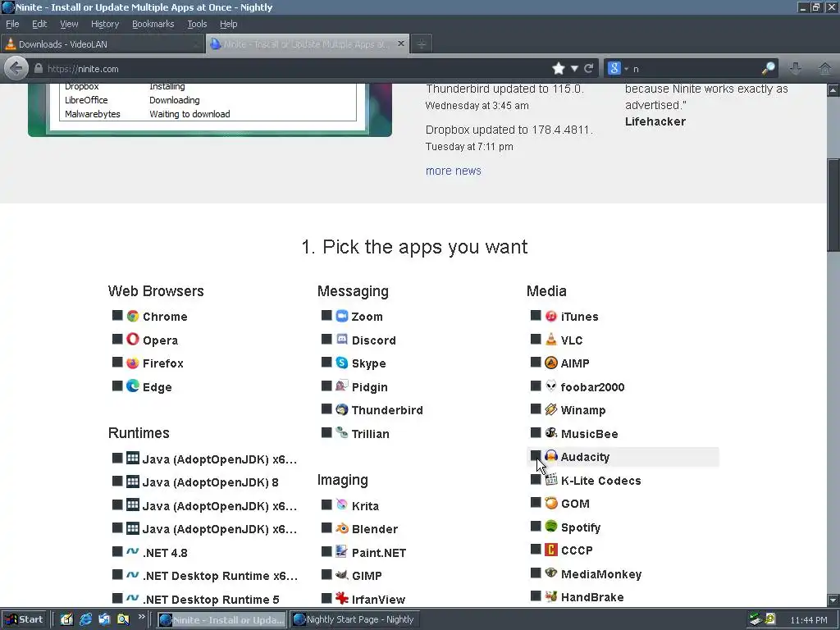Close the Ninite tab
Image resolution: width=840 pixels, height=630 pixels.
[400, 43]
